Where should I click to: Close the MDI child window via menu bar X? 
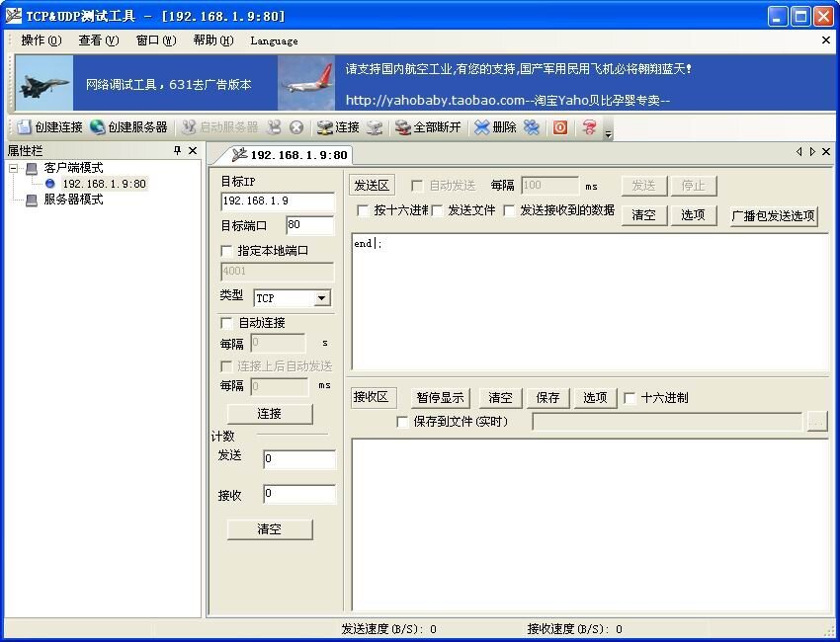click(826, 40)
